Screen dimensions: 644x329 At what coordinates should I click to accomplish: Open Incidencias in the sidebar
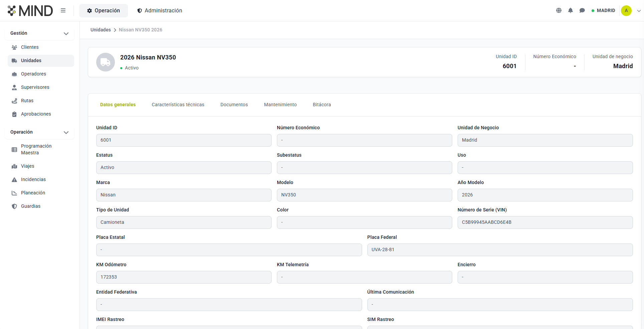41,179
